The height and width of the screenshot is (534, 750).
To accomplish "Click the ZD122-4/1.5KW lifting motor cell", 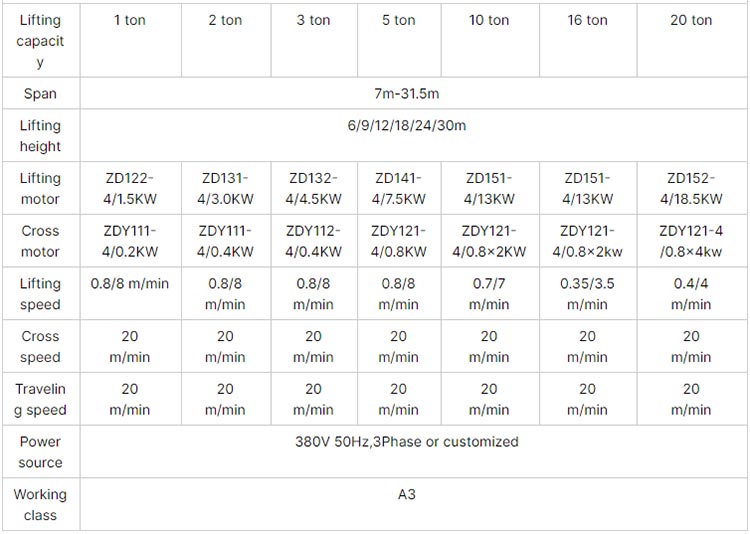I will click(x=130, y=189).
